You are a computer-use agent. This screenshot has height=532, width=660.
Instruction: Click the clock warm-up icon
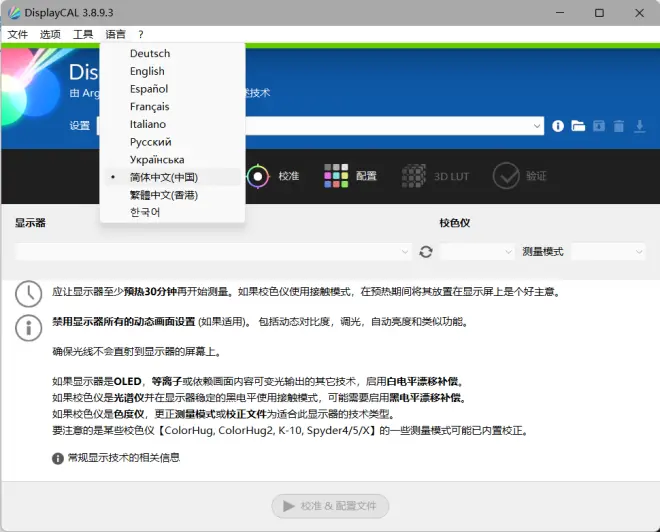(x=28, y=293)
